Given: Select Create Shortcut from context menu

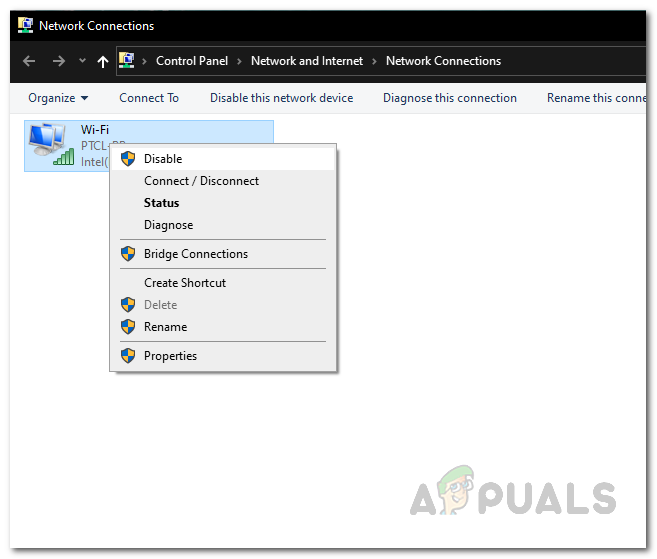Looking at the screenshot, I should click(223, 283).
